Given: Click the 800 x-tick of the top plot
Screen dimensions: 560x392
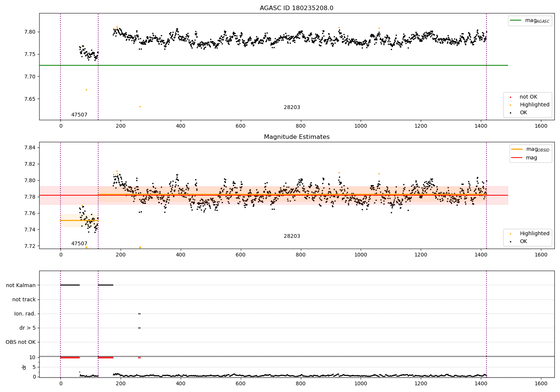Looking at the screenshot, I should pos(301,126).
